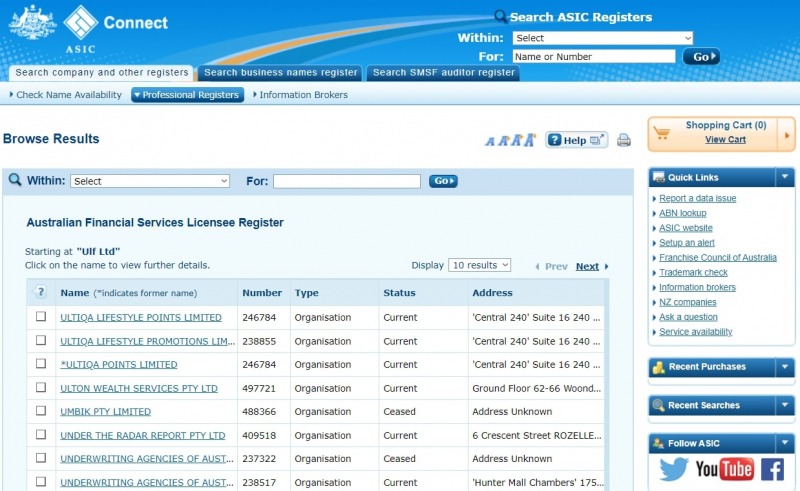Tick checkbox for ULTIQA LIFESTYLE POINTS LIMITED

tap(41, 316)
